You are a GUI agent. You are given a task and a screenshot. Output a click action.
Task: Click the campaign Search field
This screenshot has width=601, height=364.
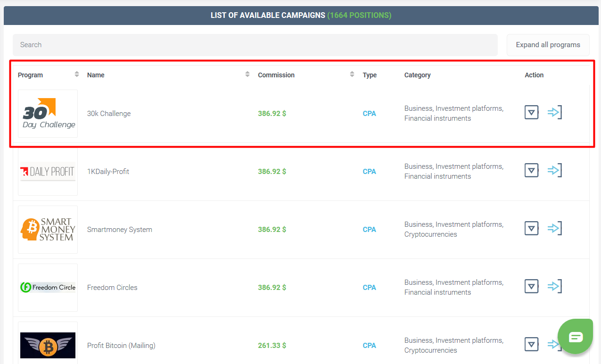(x=255, y=45)
